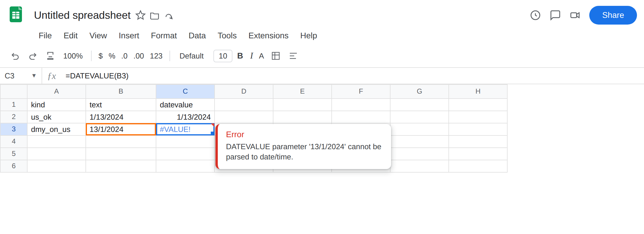The height and width of the screenshot is (234, 644).
Task: Format as currency with dollar sign
Action: point(100,56)
